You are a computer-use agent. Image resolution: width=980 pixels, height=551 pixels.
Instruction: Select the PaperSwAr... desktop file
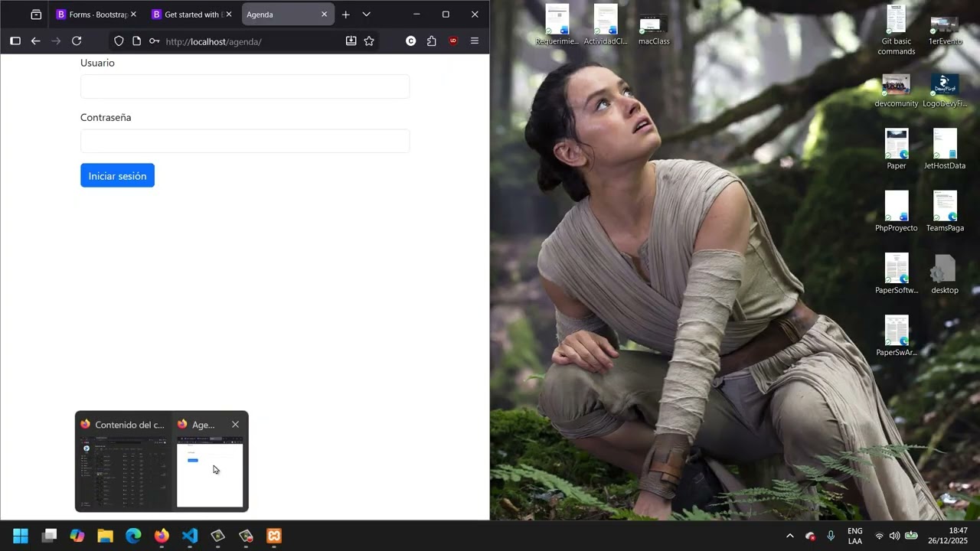pos(897,336)
